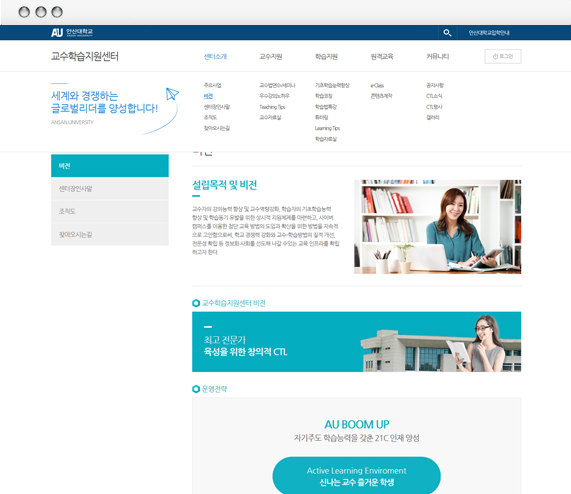571x494 pixels.
Task: Select 조직도 in left sidebar
Action: point(110,212)
